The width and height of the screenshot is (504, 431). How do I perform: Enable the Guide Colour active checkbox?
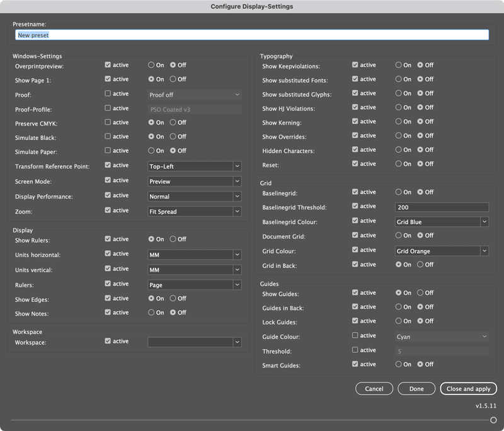355,336
